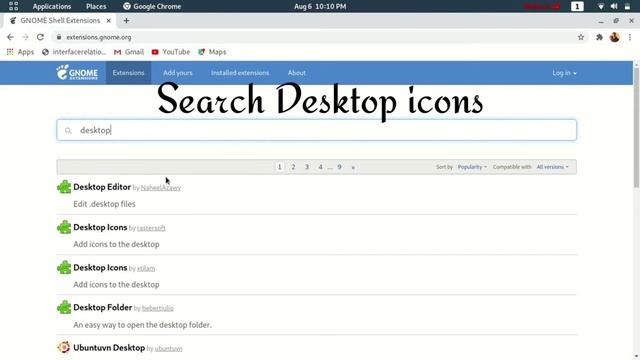Click the next page » arrow
The width and height of the screenshot is (640, 360).
coord(353,167)
